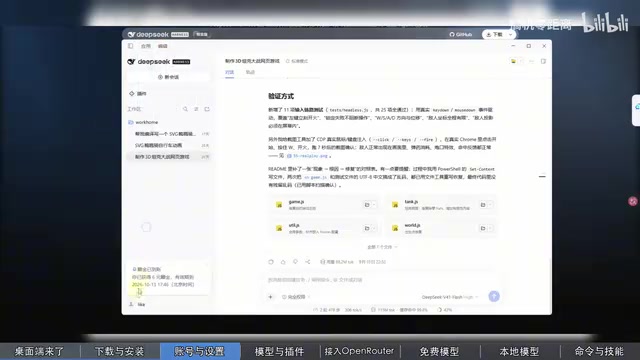This screenshot has height=360, width=640.
Task: Click the mode label beside conversation title
Action: (x=297, y=61)
